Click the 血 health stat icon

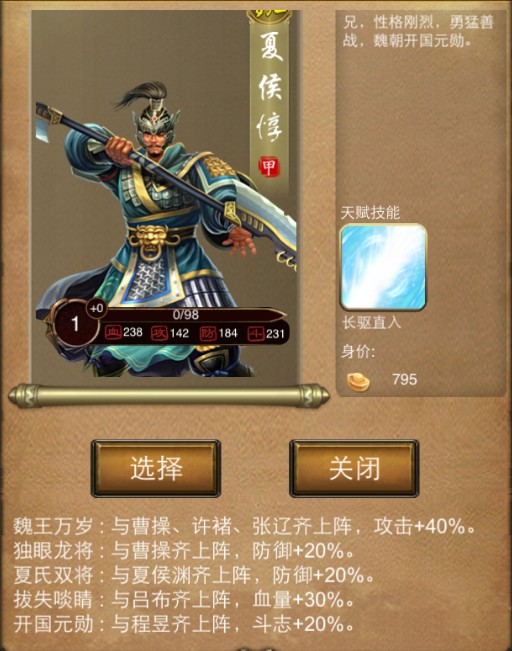tap(113, 333)
